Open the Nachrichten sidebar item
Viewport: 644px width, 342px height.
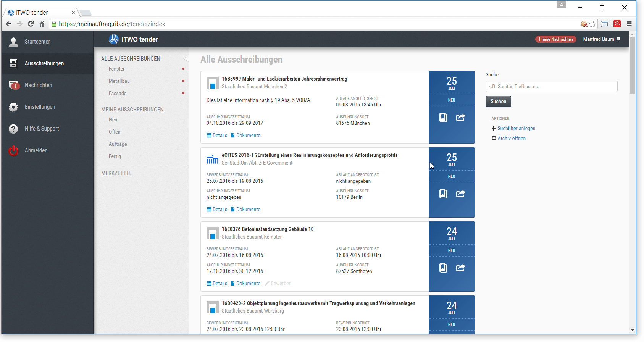[x=38, y=85]
